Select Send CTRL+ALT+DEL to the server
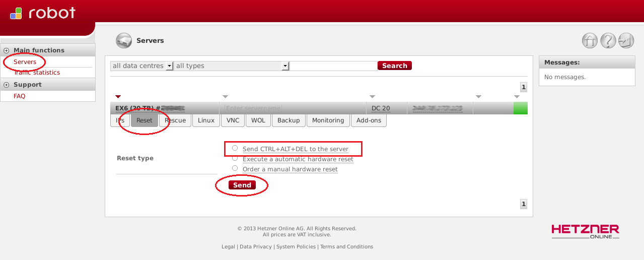644x260 pixels. click(x=235, y=148)
